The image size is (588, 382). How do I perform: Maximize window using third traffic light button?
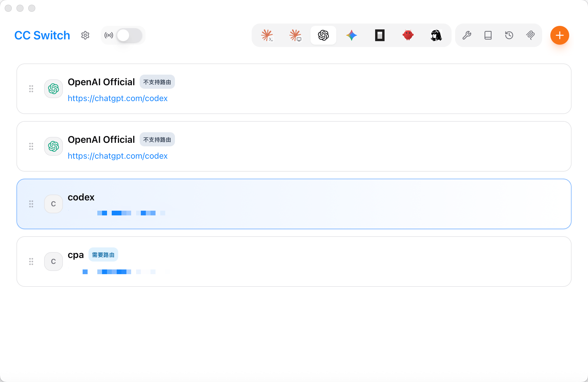[32, 8]
